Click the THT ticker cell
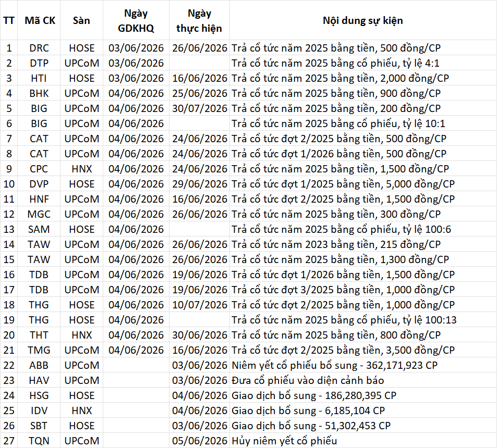This screenshot has height=448, width=497. click(39, 335)
